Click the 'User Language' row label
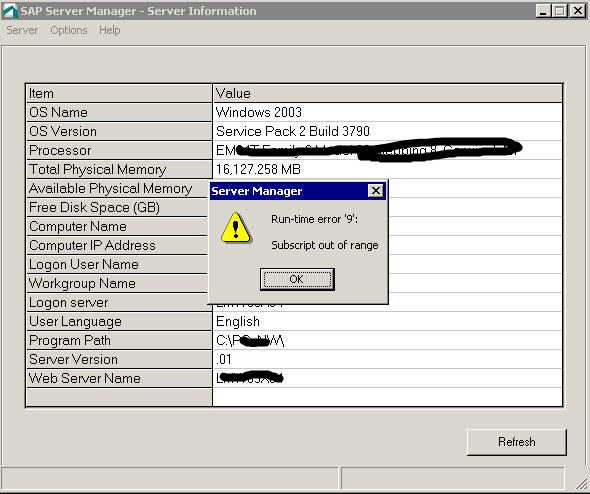 119,321
